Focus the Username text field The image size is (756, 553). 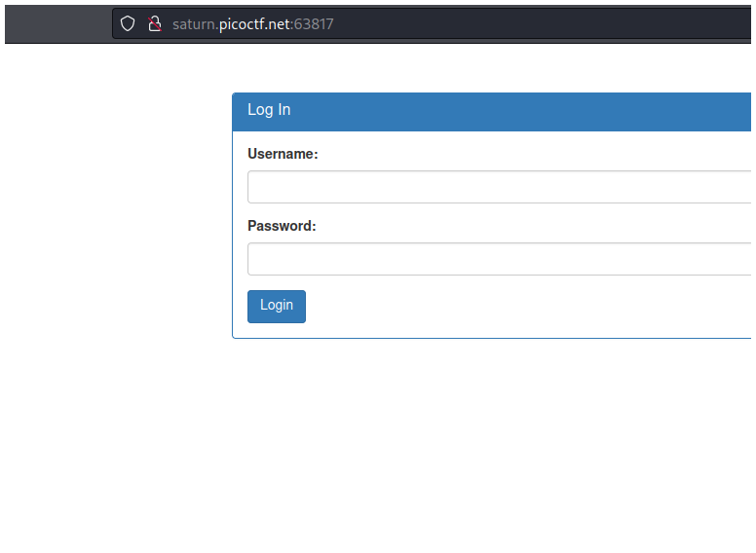499,187
